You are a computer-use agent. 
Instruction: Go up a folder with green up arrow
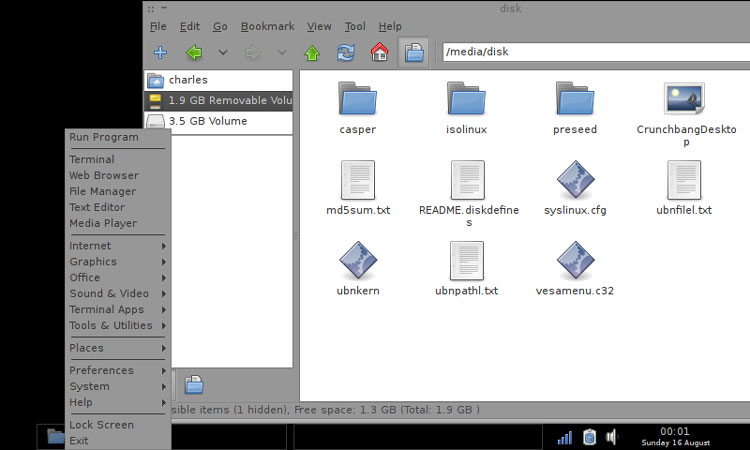point(312,53)
